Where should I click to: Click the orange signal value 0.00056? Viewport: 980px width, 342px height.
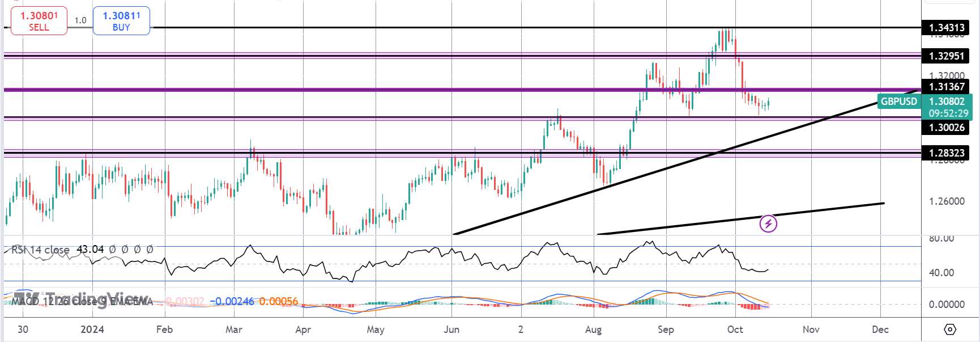(x=279, y=301)
